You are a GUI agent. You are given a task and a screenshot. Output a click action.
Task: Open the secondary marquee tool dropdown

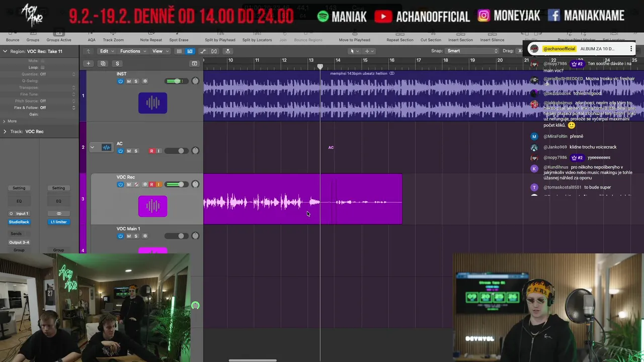(369, 51)
